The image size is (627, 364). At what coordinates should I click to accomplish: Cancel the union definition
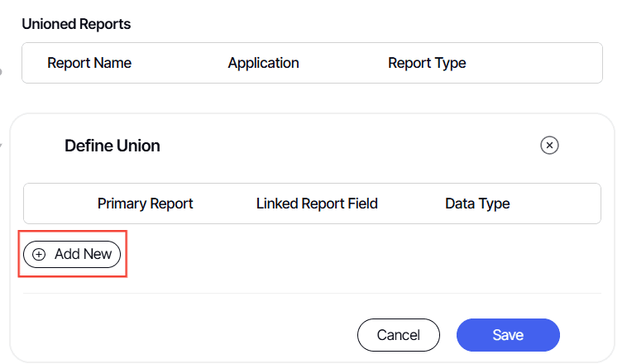click(398, 335)
